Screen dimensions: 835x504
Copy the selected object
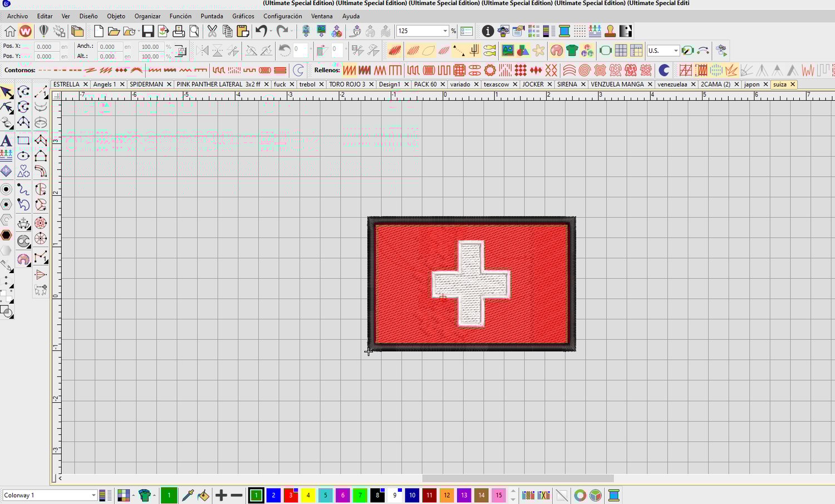[x=227, y=31]
